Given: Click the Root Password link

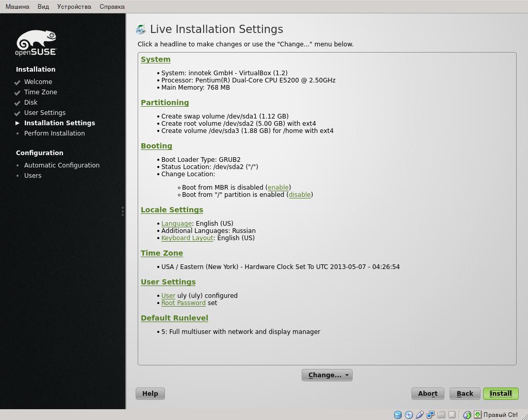Looking at the screenshot, I should [184, 303].
